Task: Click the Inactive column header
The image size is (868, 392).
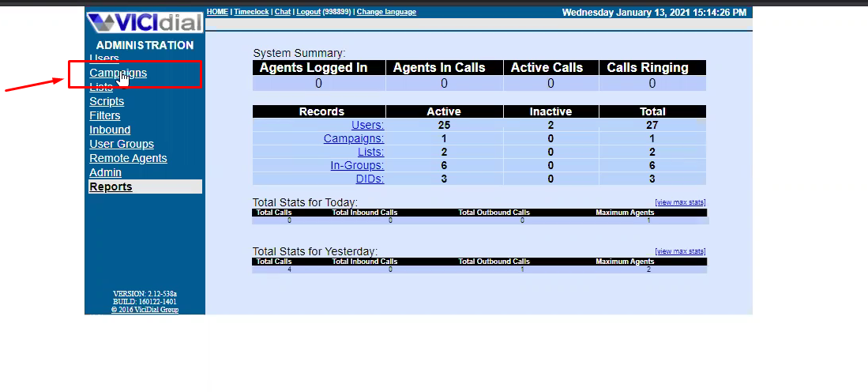Action: pos(550,111)
